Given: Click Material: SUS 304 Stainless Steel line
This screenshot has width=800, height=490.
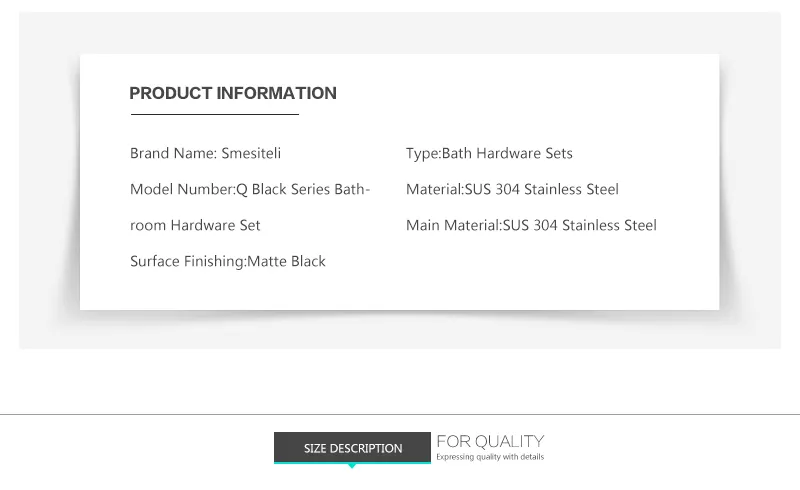Looking at the screenshot, I should point(512,189).
